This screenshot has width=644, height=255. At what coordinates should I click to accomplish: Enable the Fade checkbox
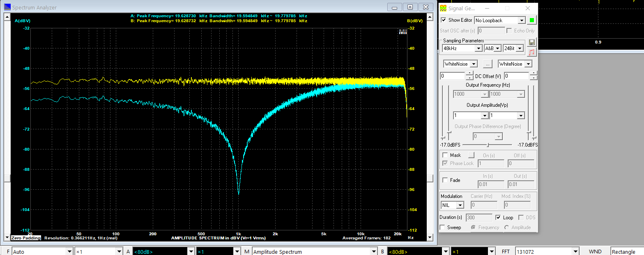[444, 180]
